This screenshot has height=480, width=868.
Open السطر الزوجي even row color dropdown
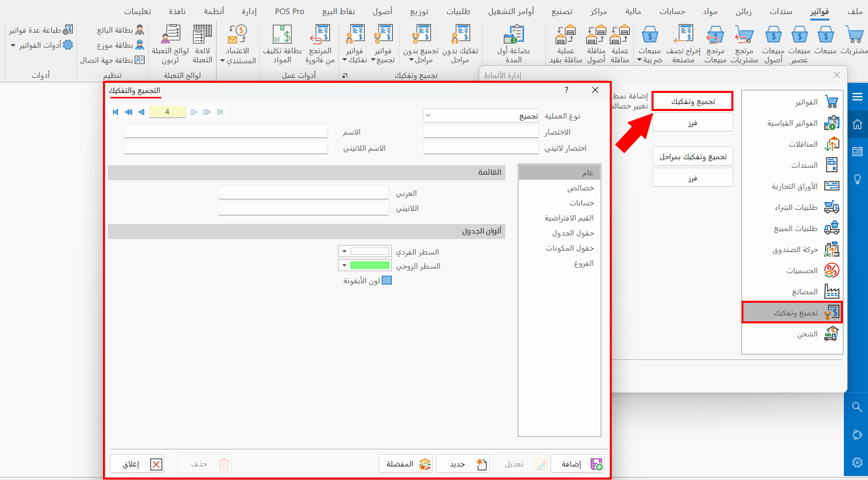pos(344,265)
